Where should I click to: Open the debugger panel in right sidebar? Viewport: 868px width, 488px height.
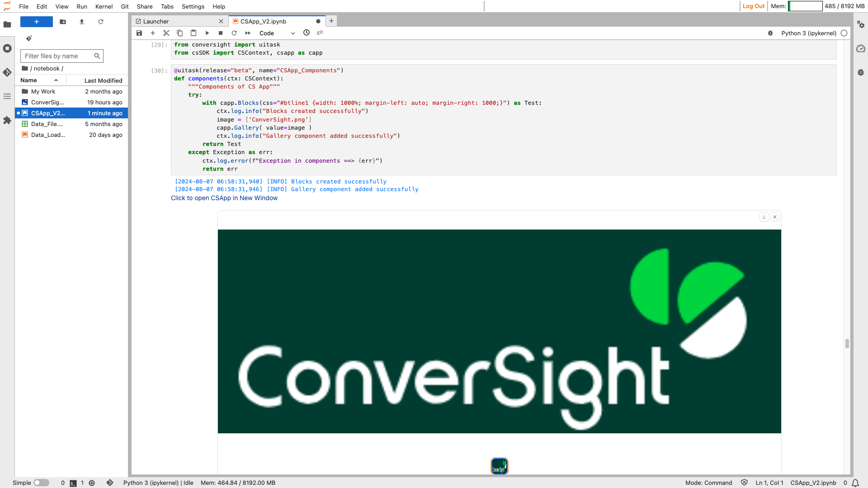(861, 72)
